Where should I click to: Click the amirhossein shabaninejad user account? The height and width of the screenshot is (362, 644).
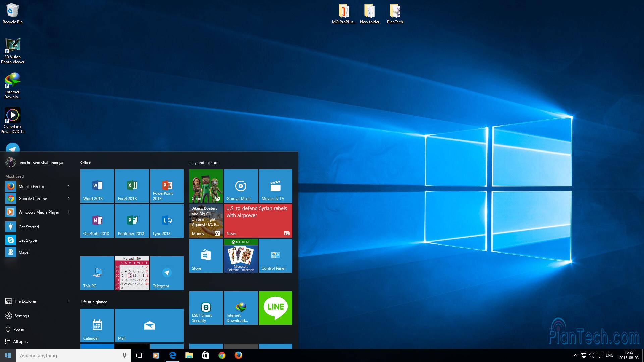coord(35,162)
